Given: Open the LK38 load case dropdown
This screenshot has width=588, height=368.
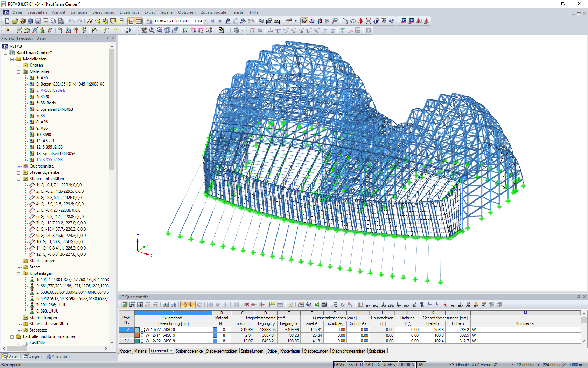Looking at the screenshot, I should (x=205, y=21).
